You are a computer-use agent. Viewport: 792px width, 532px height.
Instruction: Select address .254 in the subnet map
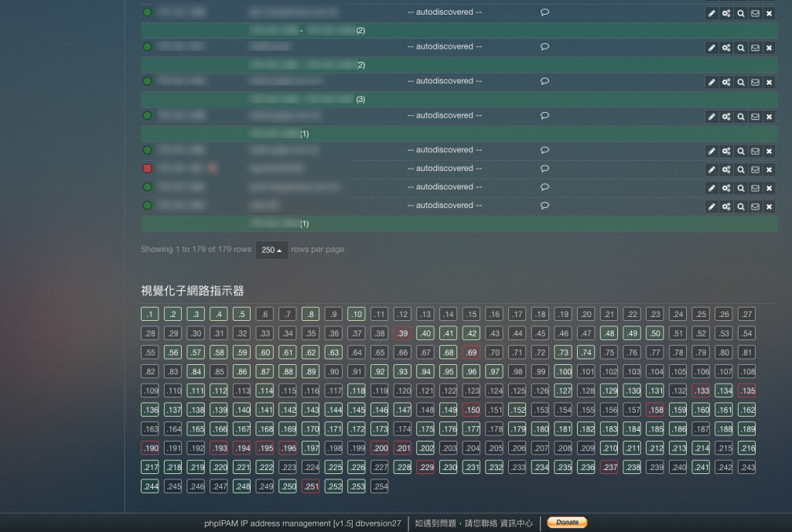[379, 486]
